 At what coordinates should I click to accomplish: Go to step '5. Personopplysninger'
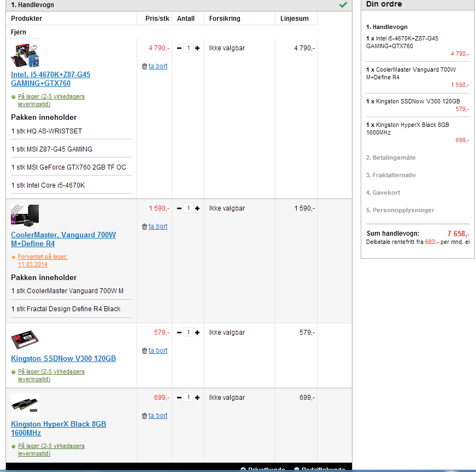(x=400, y=210)
